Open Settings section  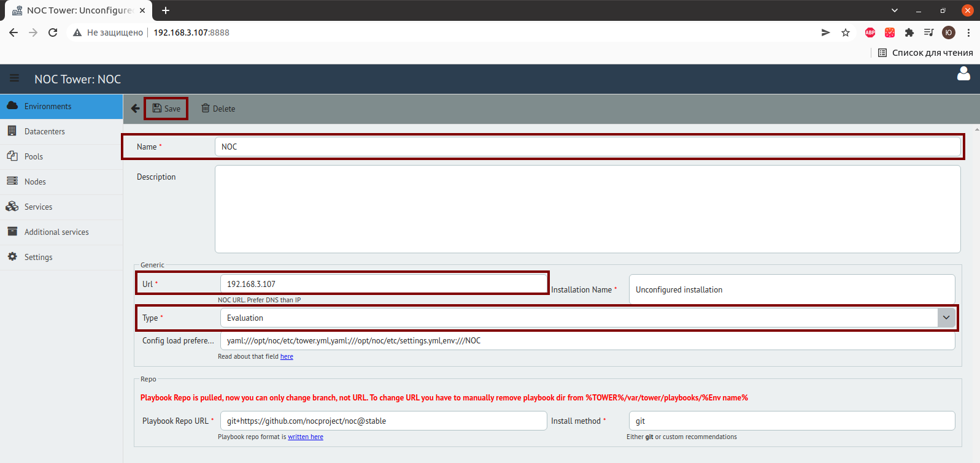61,257
